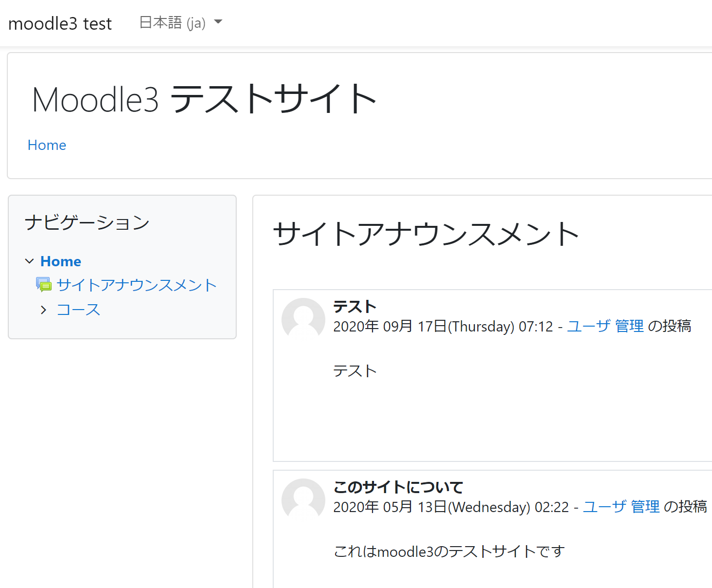This screenshot has height=588, width=712.
Task: Open the コース link in navigation
Action: [78, 310]
